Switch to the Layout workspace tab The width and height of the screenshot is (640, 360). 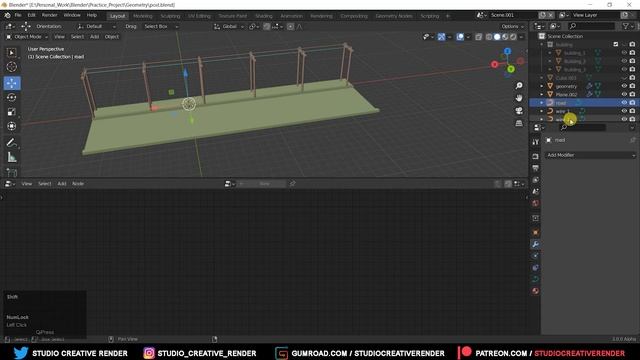[118, 16]
